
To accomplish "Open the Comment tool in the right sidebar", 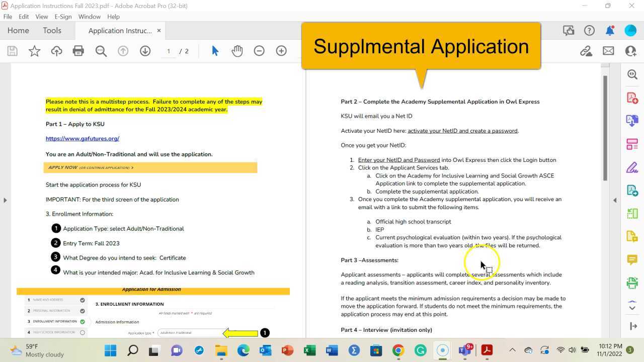I will pyautogui.click(x=632, y=259).
